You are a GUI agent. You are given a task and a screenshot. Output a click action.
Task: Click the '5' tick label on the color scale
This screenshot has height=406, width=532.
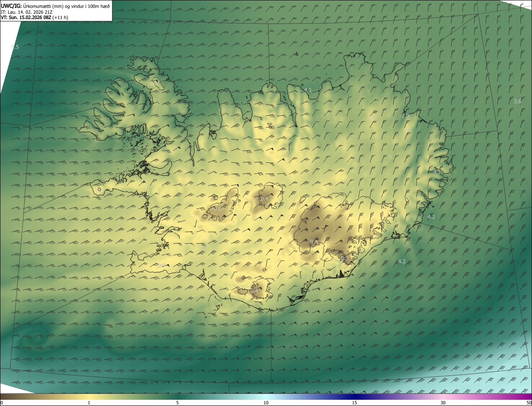point(177,403)
